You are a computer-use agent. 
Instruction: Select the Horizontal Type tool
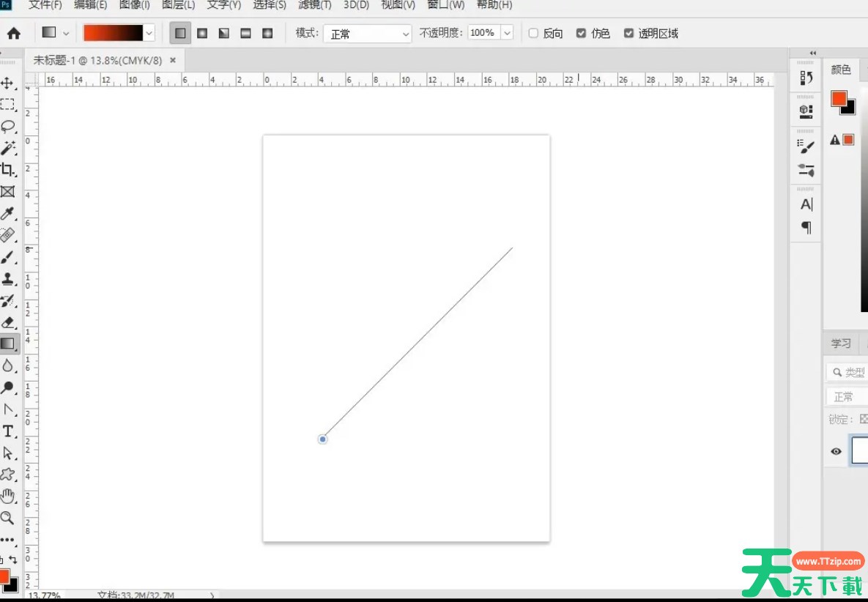(x=7, y=431)
